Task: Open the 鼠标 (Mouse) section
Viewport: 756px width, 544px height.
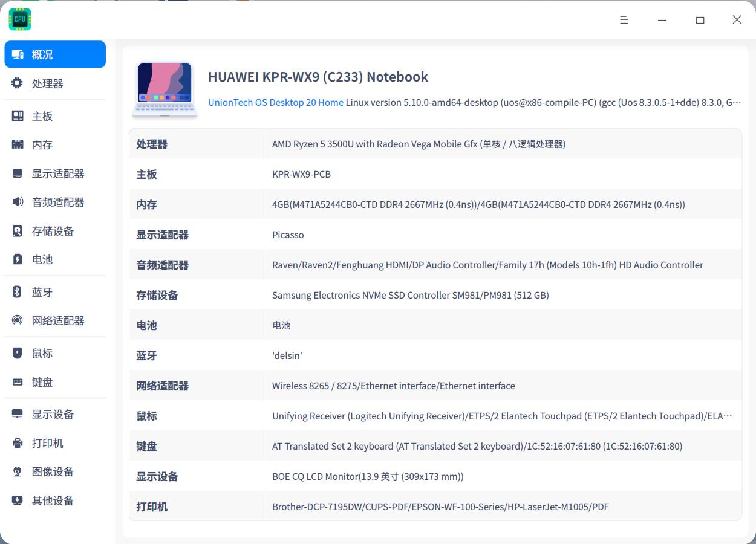Action: pyautogui.click(x=42, y=352)
